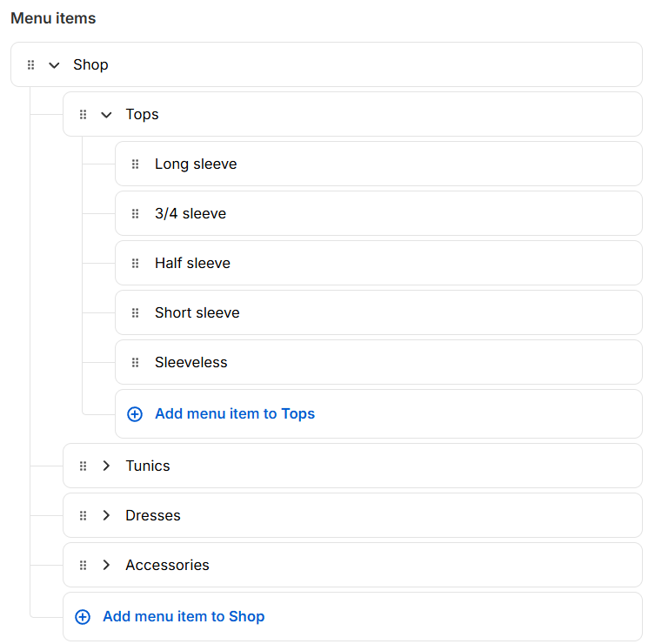The image size is (655, 644).
Task: Click the Long sleeve drag handle
Action: click(x=136, y=164)
